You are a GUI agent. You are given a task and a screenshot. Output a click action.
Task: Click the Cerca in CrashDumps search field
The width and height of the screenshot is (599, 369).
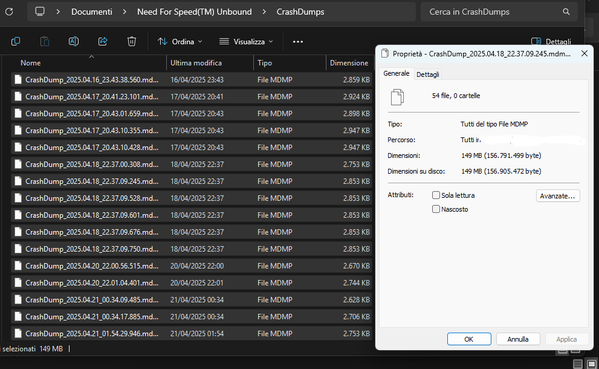[x=499, y=12]
